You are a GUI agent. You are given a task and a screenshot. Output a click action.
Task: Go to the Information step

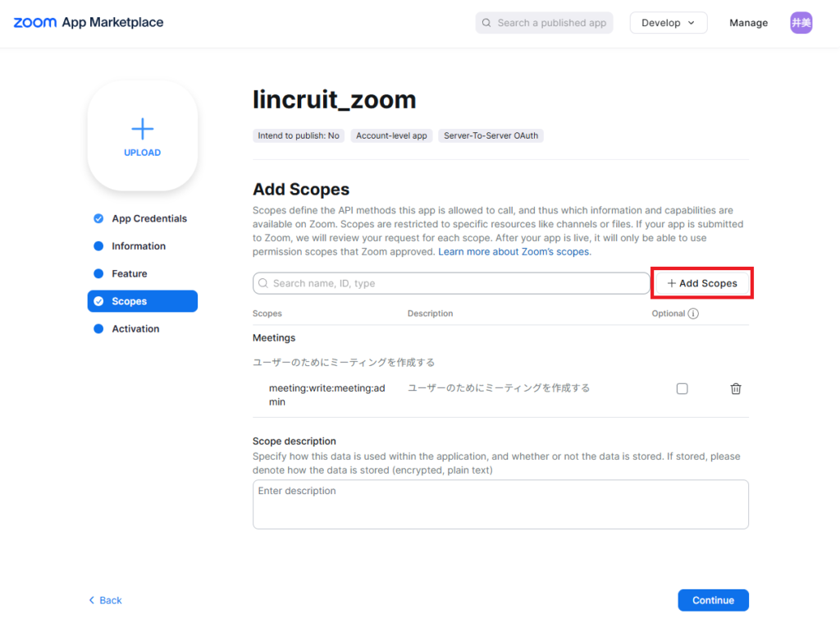coord(139,246)
